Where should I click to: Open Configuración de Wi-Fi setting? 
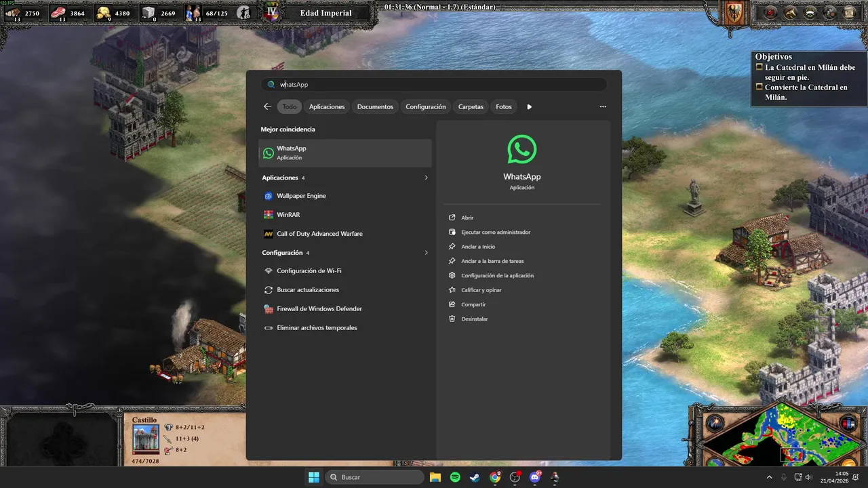click(x=345, y=271)
